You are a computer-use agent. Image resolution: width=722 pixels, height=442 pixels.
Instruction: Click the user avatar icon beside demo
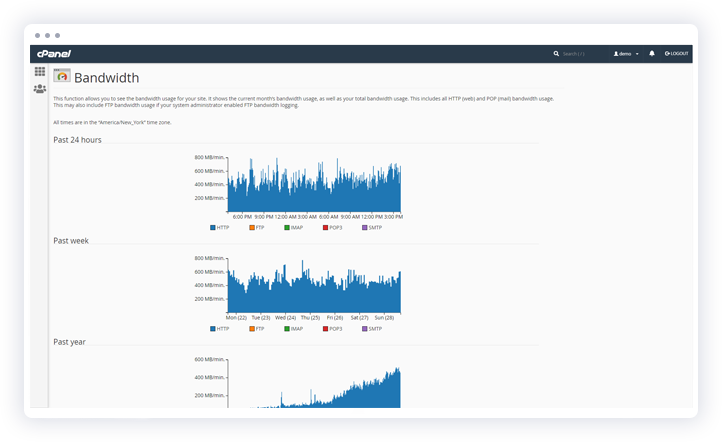(616, 53)
